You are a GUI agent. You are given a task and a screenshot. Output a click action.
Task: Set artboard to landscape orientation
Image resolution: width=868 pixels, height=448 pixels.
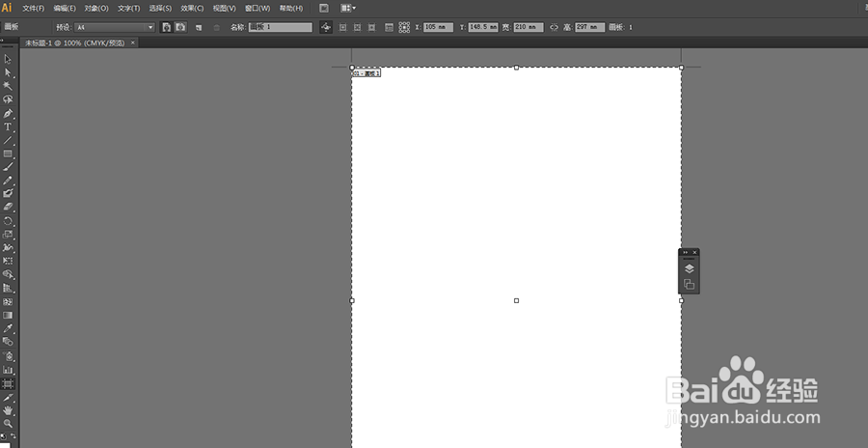(180, 27)
